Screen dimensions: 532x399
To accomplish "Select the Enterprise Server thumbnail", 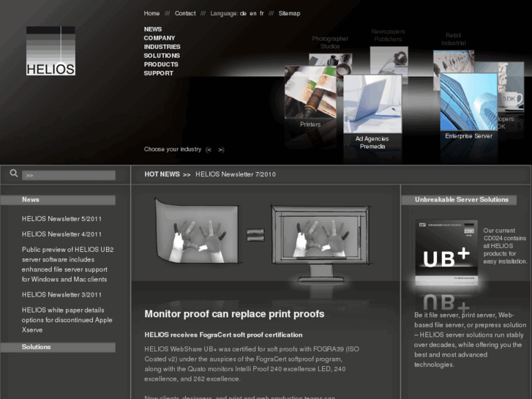I will coord(469,102).
